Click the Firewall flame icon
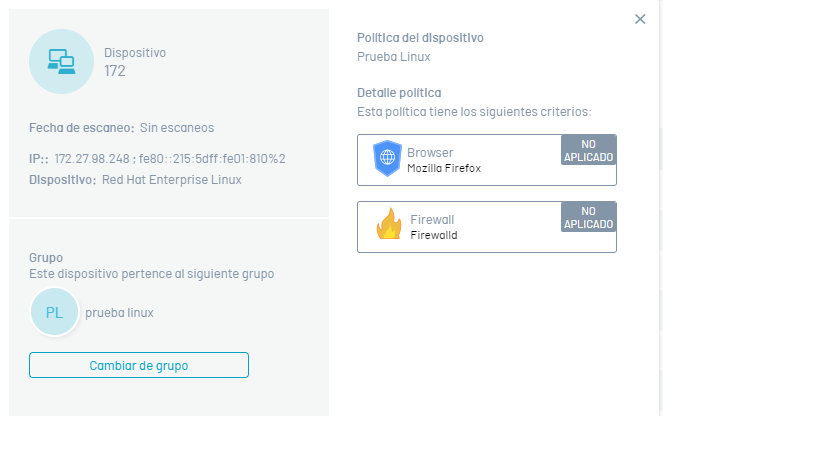The image size is (819, 460). pos(389,224)
